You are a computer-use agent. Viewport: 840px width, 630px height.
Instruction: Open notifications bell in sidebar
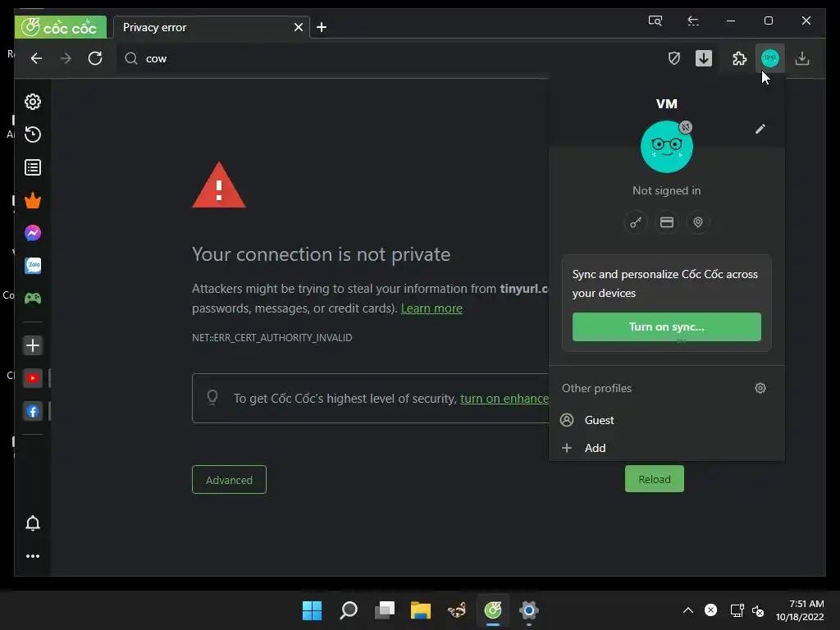(x=33, y=523)
